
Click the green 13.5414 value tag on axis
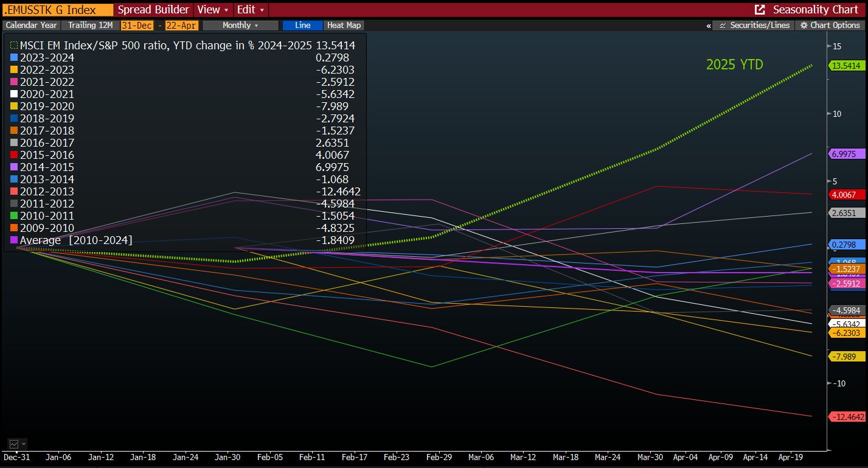(x=847, y=66)
